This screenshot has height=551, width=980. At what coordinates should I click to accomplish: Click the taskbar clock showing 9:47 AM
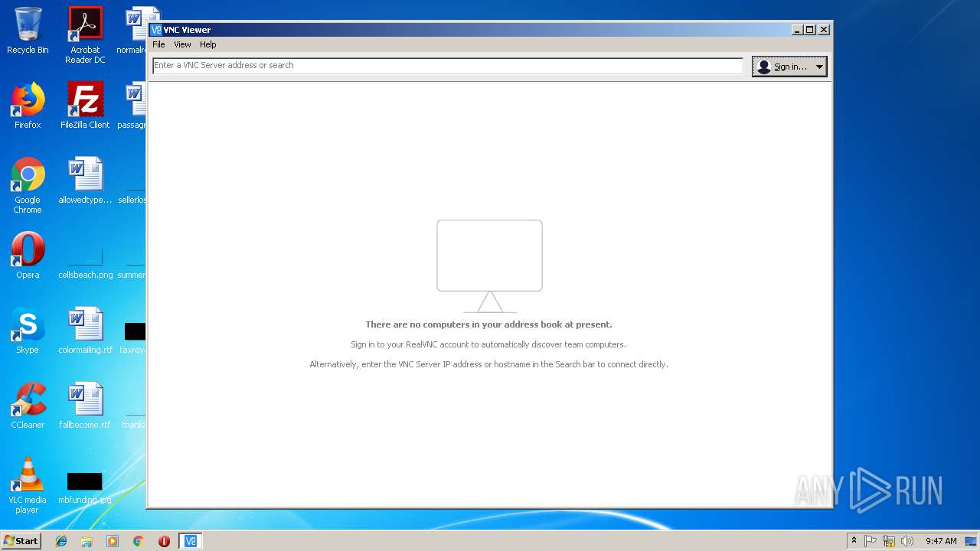[x=941, y=541]
